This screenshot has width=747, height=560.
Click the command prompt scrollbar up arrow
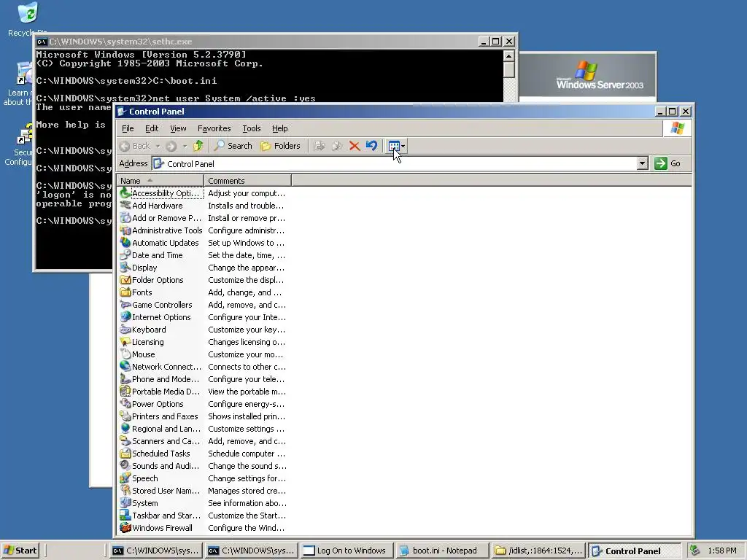tap(508, 56)
